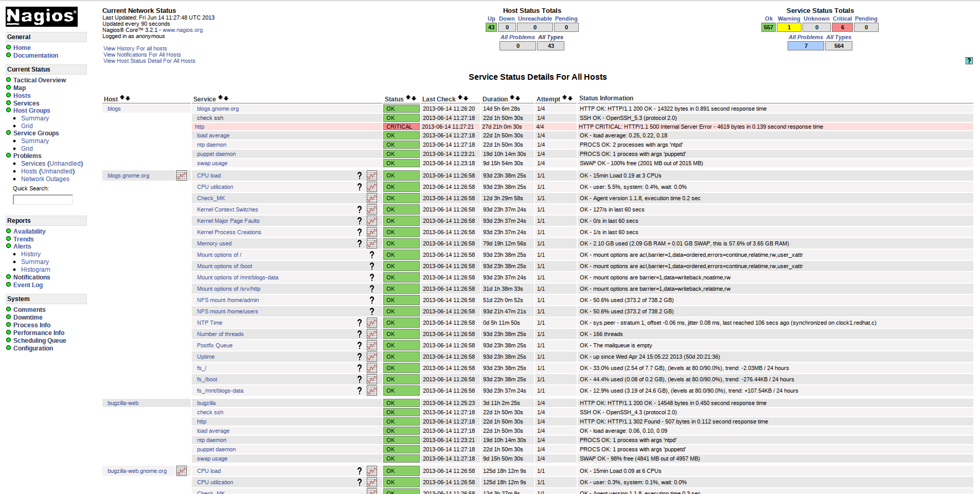
Task: Filter services by Critical count 6
Action: point(843,27)
